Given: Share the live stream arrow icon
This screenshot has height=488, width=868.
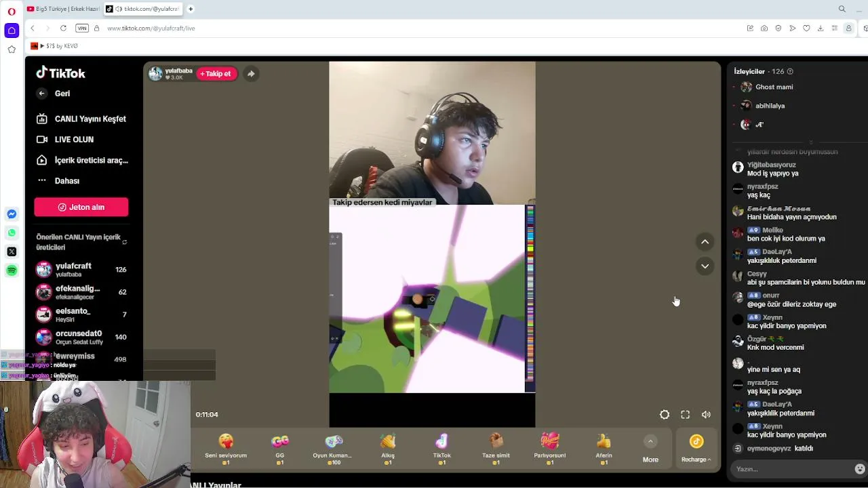Looking at the screenshot, I should [x=251, y=74].
